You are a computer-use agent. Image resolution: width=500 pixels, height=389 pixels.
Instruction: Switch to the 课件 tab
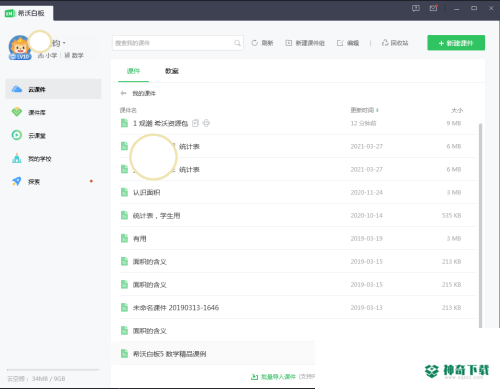click(x=133, y=71)
